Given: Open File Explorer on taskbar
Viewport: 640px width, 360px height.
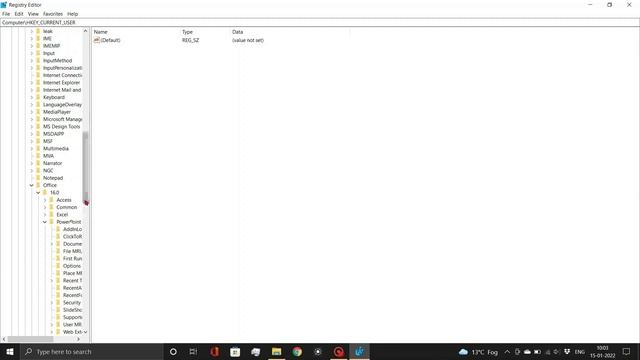Looking at the screenshot, I should tap(276, 352).
